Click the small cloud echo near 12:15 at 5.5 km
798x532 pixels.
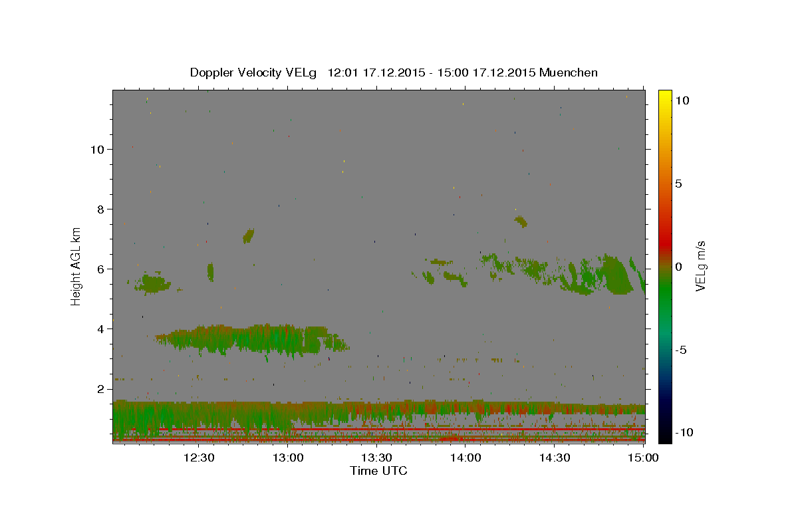coord(153,283)
